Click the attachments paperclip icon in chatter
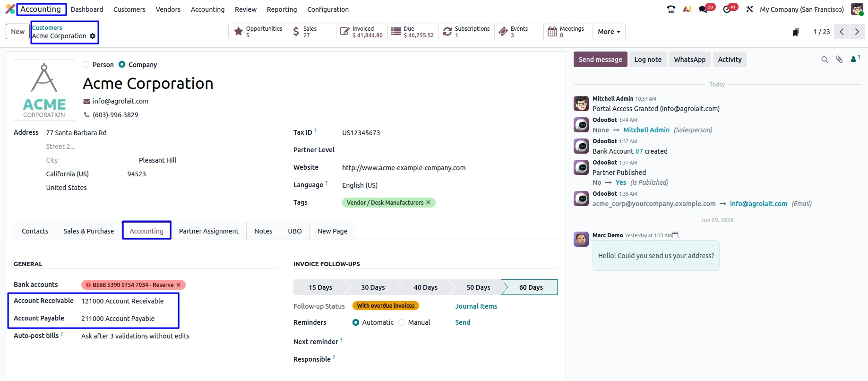868x381 pixels. click(x=839, y=60)
